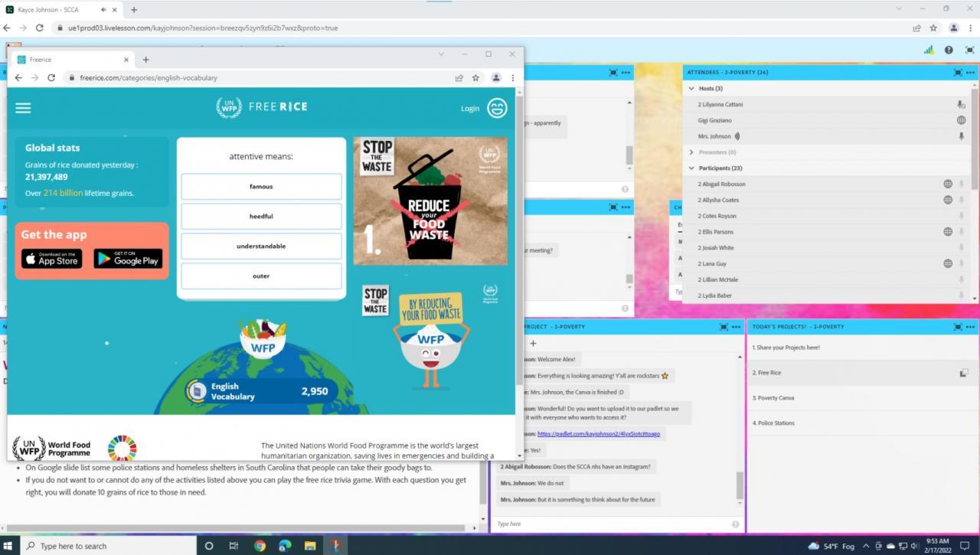Toggle Cotes Royson's microphone
Viewport: 980px width, 555px height.
961,216
